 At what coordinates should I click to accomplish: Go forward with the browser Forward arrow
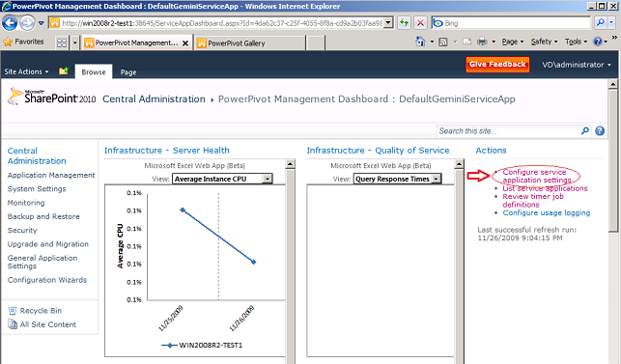(27, 23)
